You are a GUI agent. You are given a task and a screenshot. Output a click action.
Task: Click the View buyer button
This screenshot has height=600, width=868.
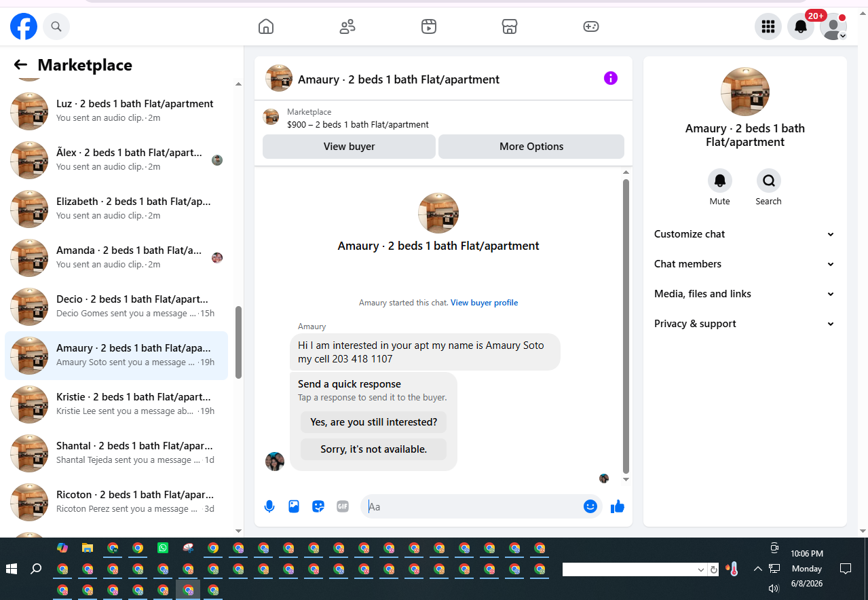click(349, 147)
